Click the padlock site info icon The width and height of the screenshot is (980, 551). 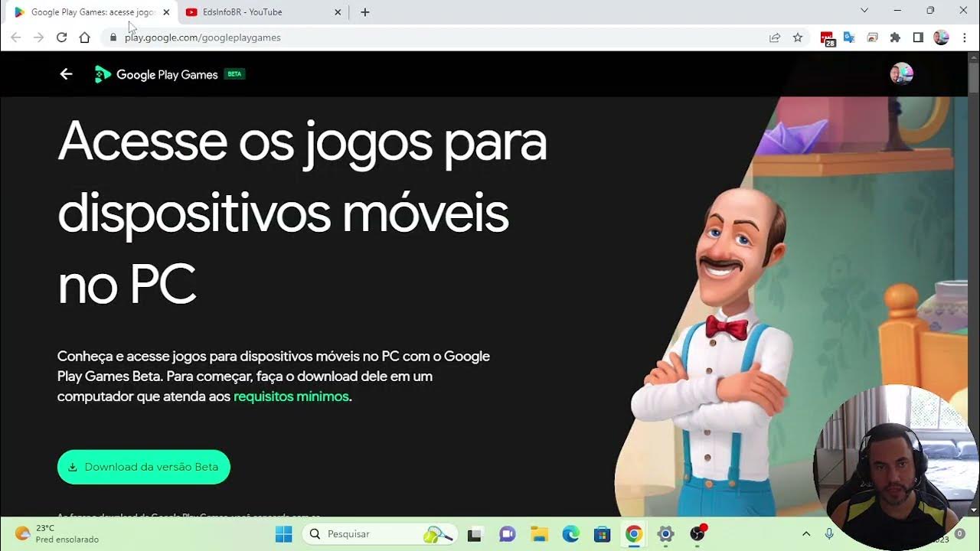click(x=113, y=37)
